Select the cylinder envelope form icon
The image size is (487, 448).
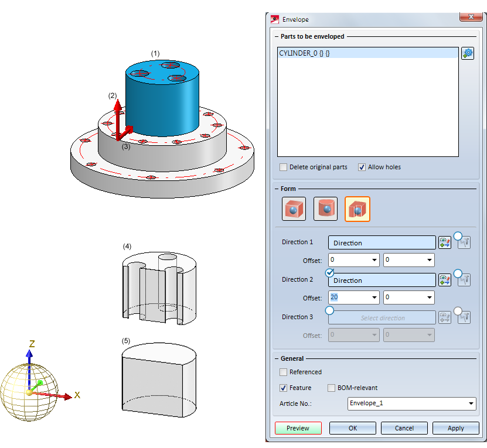pyautogui.click(x=325, y=209)
